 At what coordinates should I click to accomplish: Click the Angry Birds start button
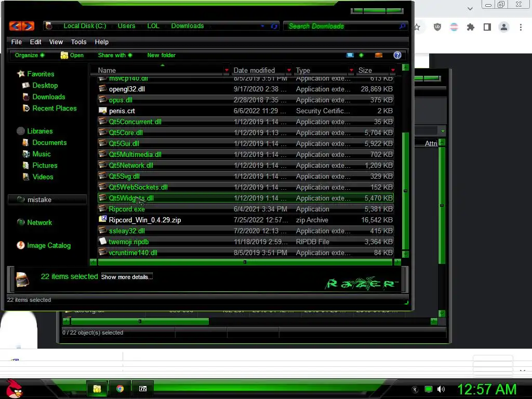pos(14,389)
